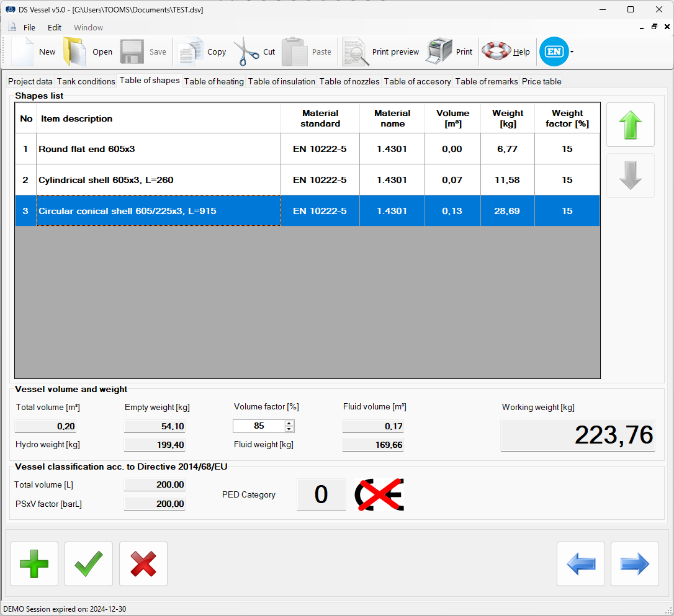674x616 pixels.
Task: Click the printer Print icon
Action: [439, 52]
